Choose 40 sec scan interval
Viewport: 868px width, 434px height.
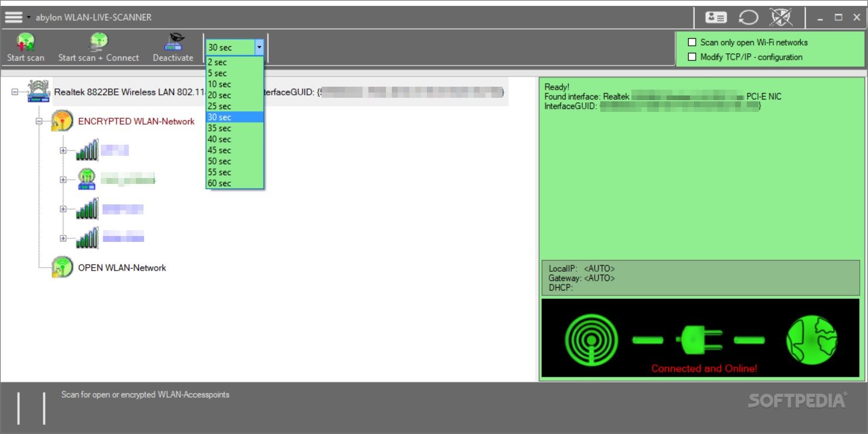tap(235, 139)
